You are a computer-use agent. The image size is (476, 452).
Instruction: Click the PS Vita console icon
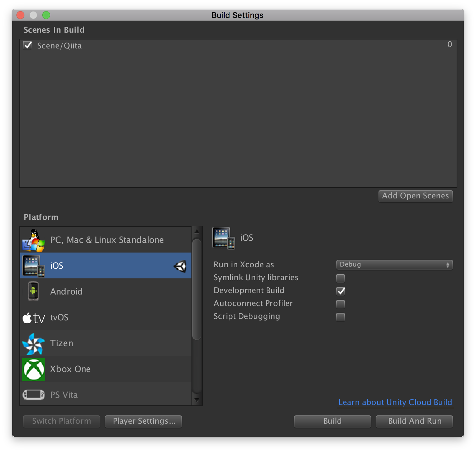[x=34, y=395]
